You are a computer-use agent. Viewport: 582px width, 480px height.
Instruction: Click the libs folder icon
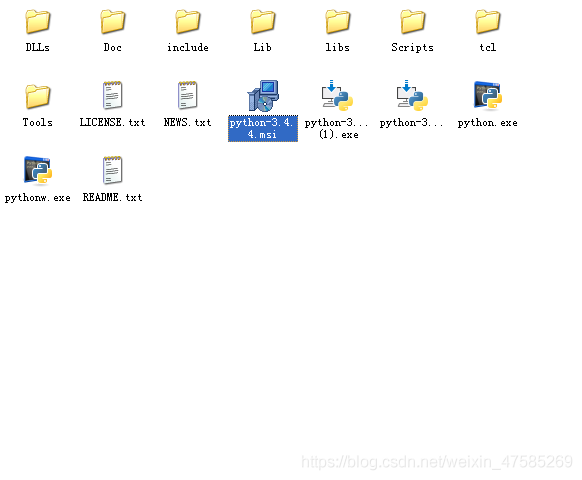(337, 21)
